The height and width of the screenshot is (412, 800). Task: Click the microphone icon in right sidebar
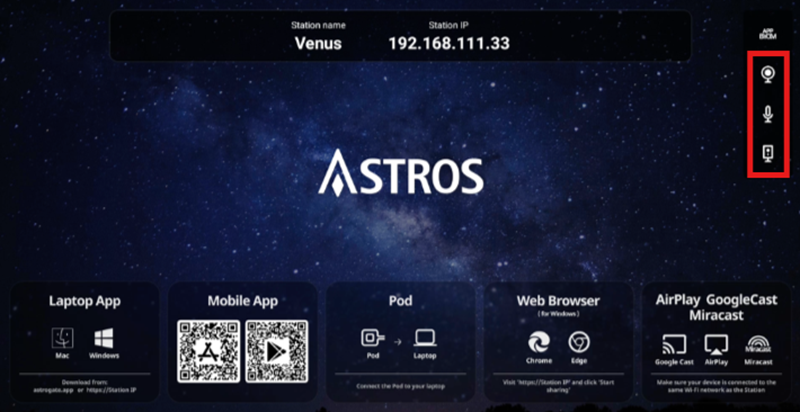click(x=767, y=113)
